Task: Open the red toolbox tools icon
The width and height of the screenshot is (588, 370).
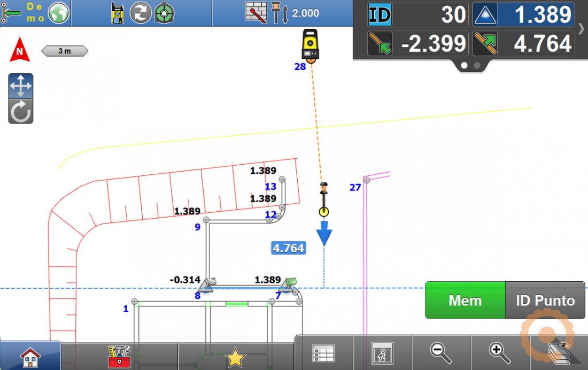Action: (119, 356)
